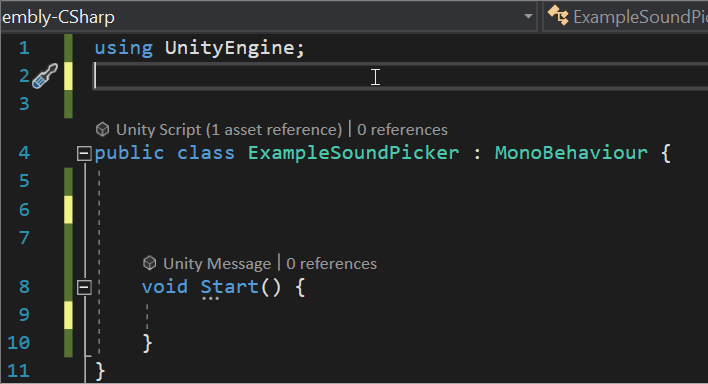This screenshot has width=708, height=384.
Task: Open the Assembly-CSharp project dropdown arrow
Action: [x=528, y=16]
